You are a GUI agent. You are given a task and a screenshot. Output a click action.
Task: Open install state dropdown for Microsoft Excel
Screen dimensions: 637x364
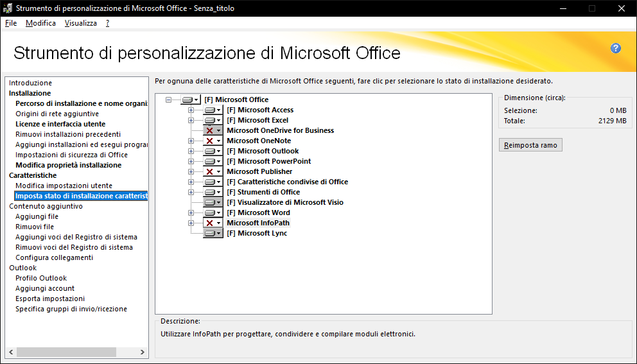(x=213, y=120)
